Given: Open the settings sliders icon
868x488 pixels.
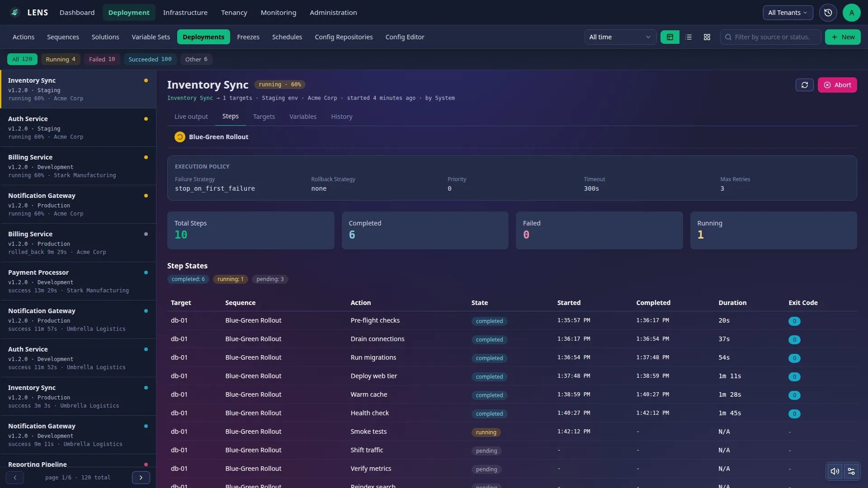Looking at the screenshot, I should point(851,471).
